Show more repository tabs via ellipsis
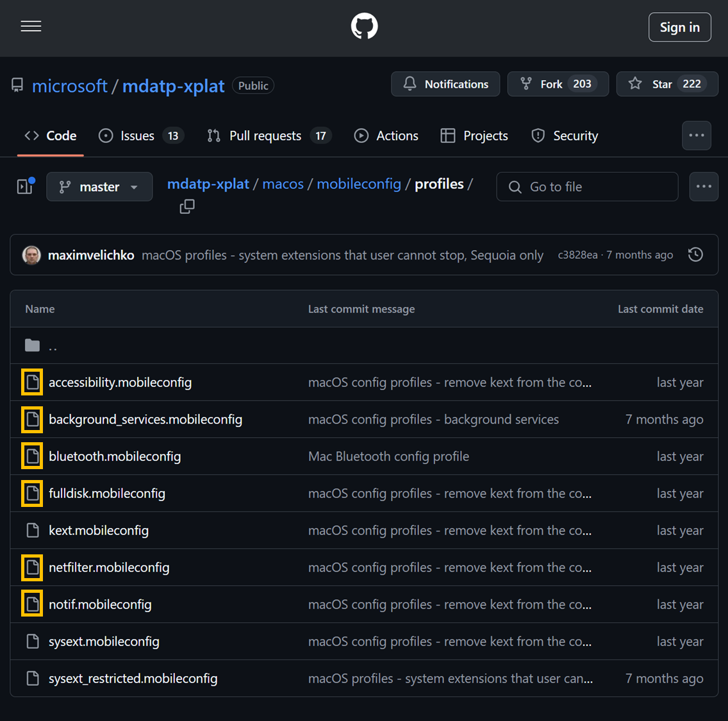Image resolution: width=728 pixels, height=721 pixels. (x=697, y=136)
